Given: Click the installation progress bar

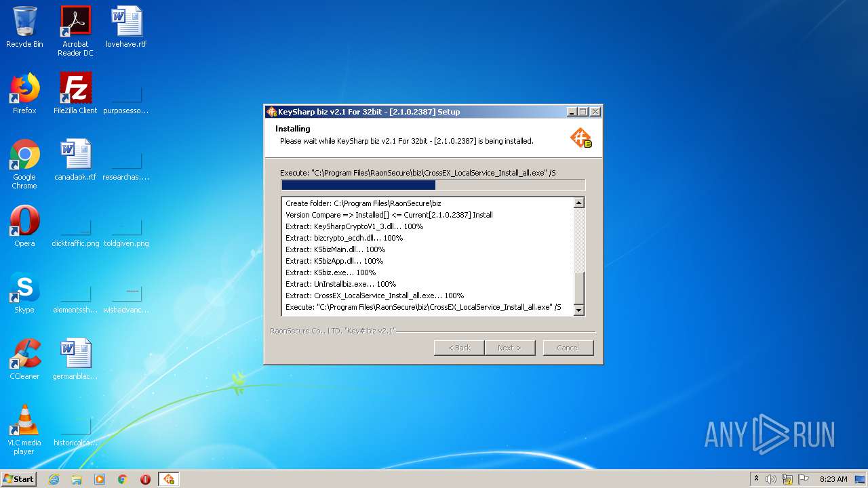Looking at the screenshot, I should coord(433,185).
